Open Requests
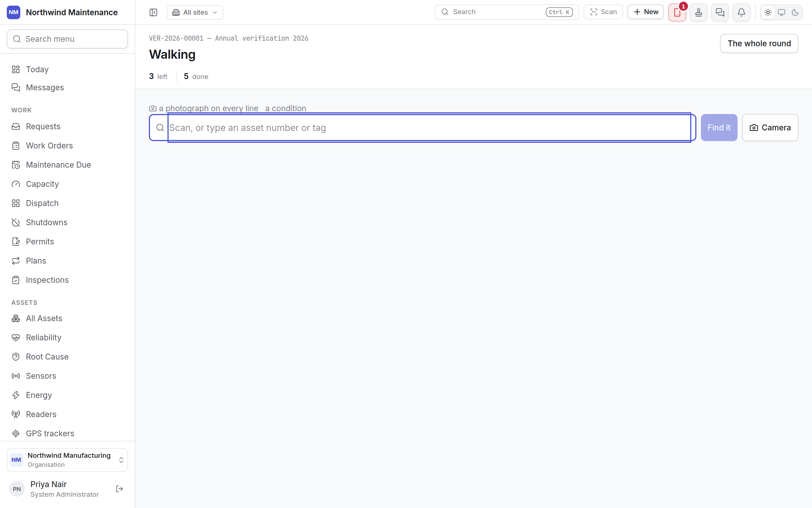 [x=67, y=126]
